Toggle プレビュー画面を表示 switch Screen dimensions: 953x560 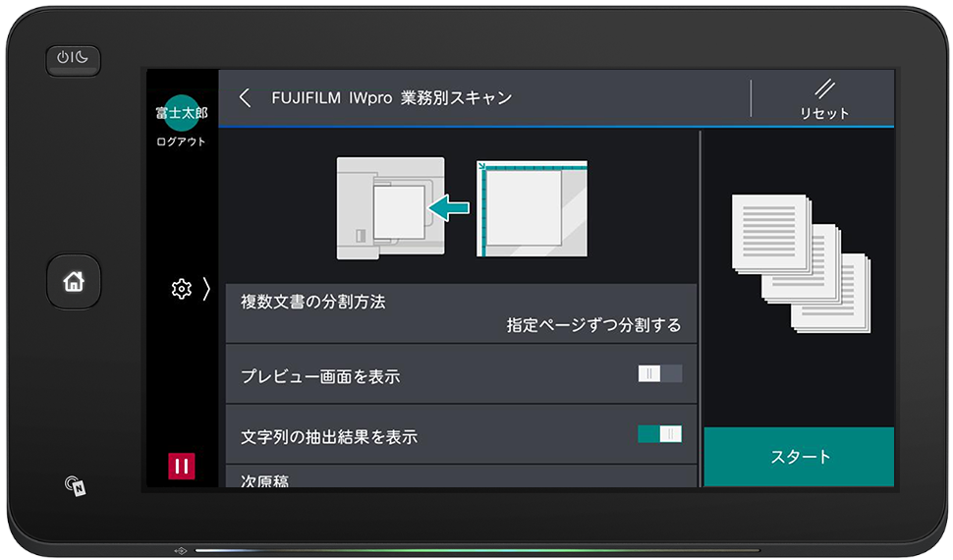(659, 373)
